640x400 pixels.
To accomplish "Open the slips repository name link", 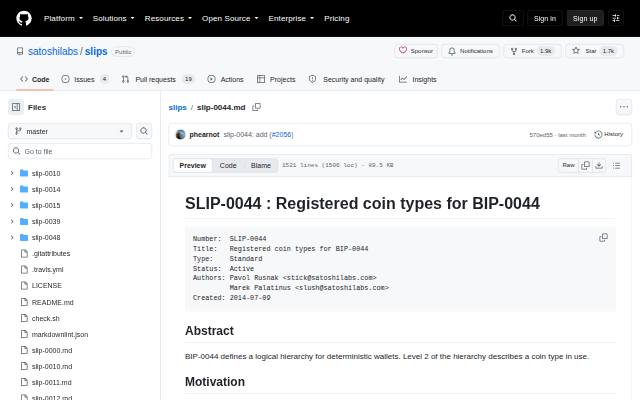I will [x=96, y=51].
